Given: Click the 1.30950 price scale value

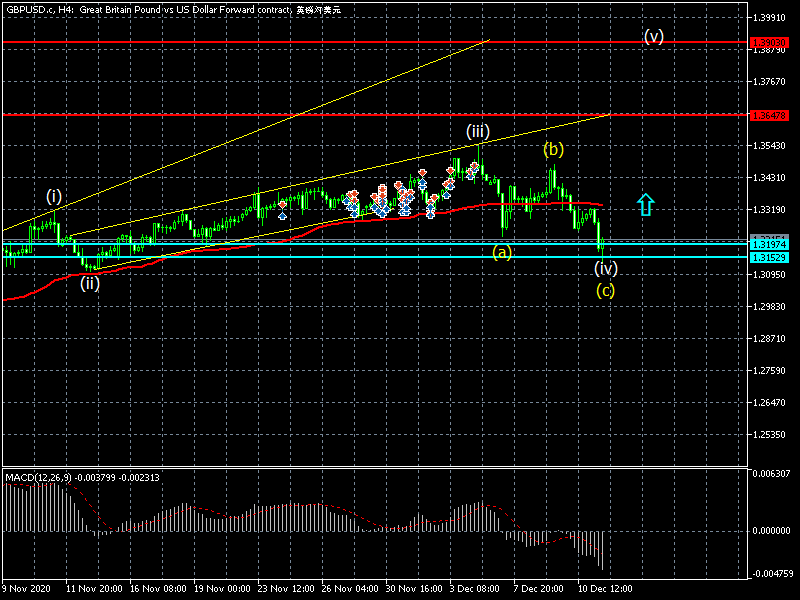Looking at the screenshot, I should [x=769, y=274].
